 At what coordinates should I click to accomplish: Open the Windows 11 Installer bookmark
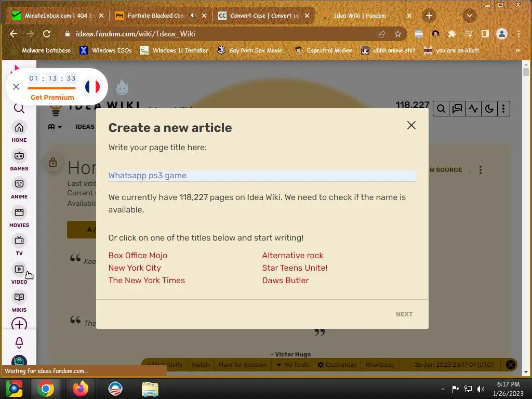pyautogui.click(x=175, y=50)
